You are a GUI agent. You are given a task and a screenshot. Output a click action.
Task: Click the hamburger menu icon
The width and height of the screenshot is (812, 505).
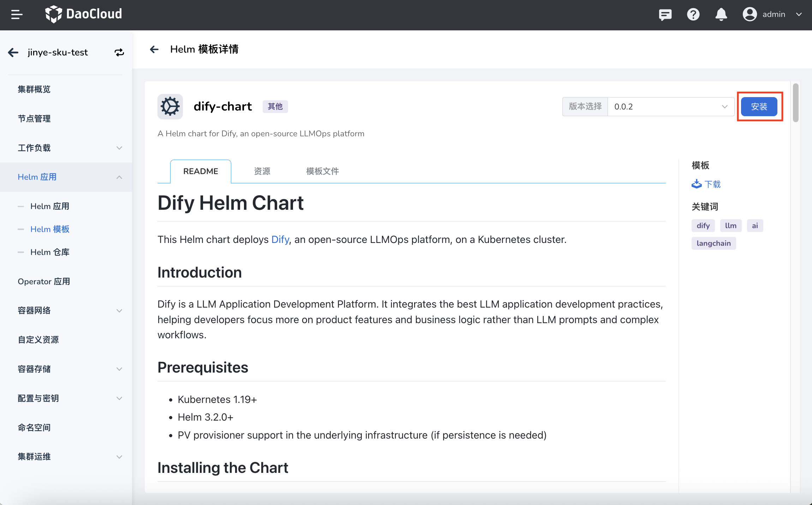tap(17, 14)
